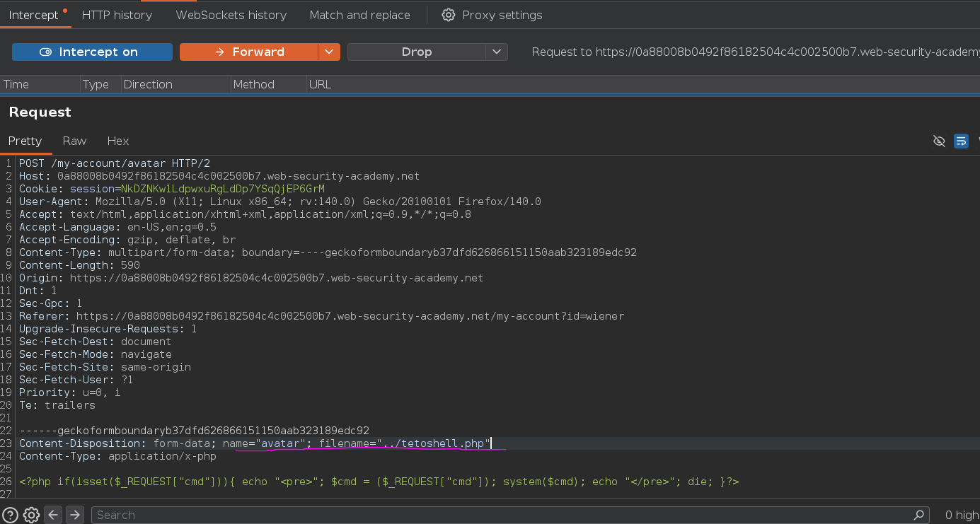Sort by the Direction column header
This screenshot has width=980, height=524.
click(x=175, y=84)
